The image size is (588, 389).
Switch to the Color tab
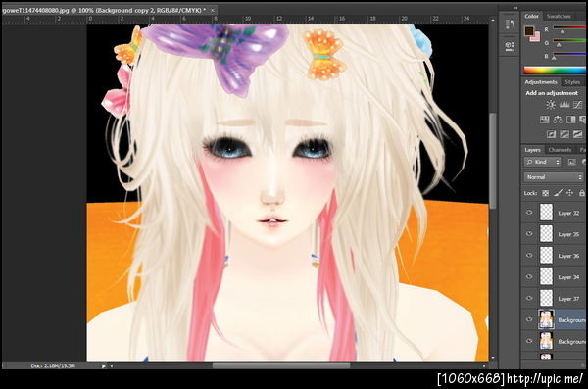click(x=531, y=16)
